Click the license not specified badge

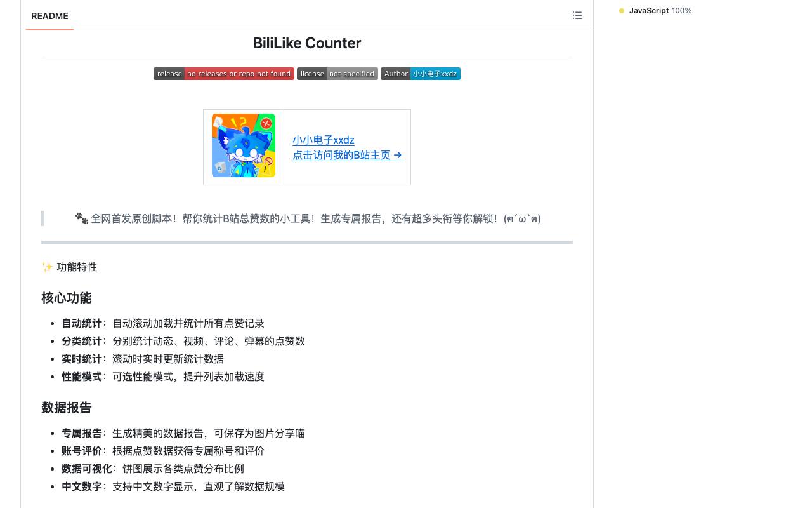point(337,74)
